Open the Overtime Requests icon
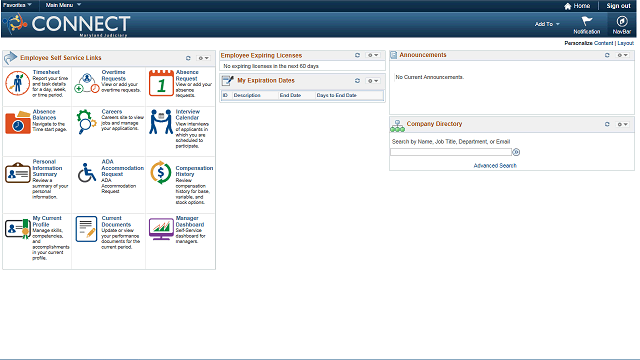The image size is (640, 360). [x=87, y=83]
